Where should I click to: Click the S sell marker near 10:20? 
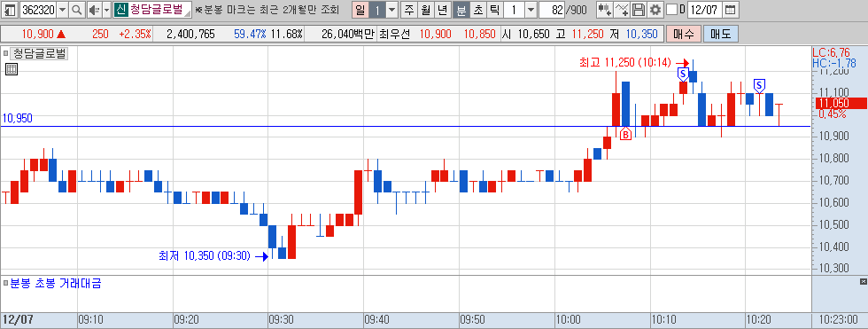click(760, 85)
